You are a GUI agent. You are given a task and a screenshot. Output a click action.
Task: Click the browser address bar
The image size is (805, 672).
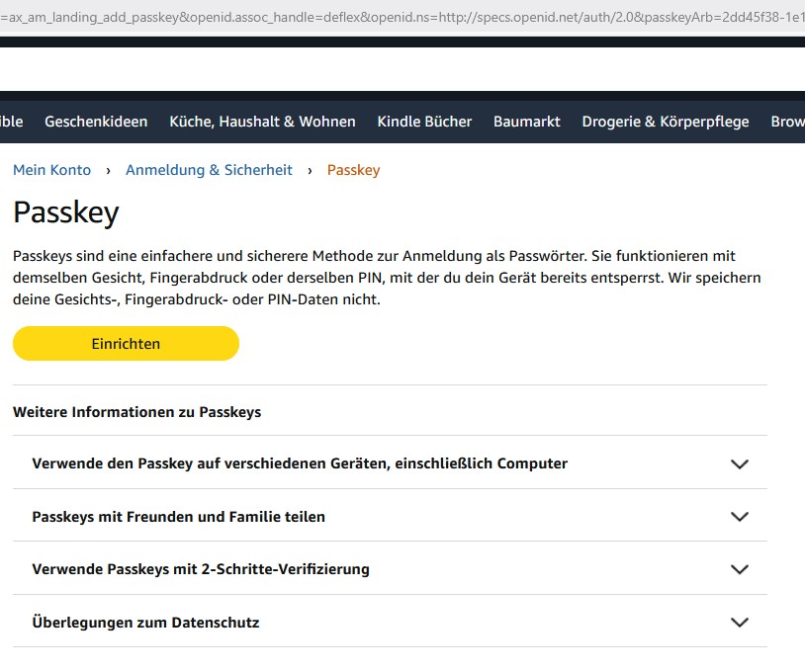tap(402, 17)
